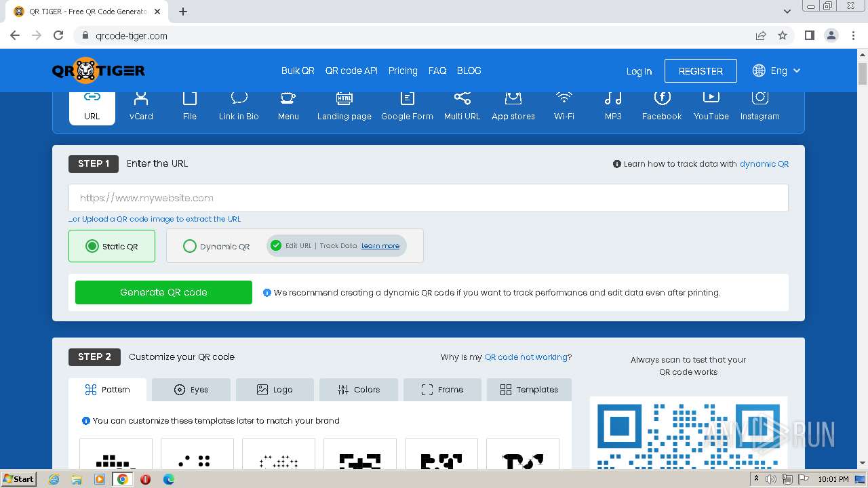The width and height of the screenshot is (868, 488).
Task: Open Learn more link for Dynamic QR
Action: click(380, 246)
